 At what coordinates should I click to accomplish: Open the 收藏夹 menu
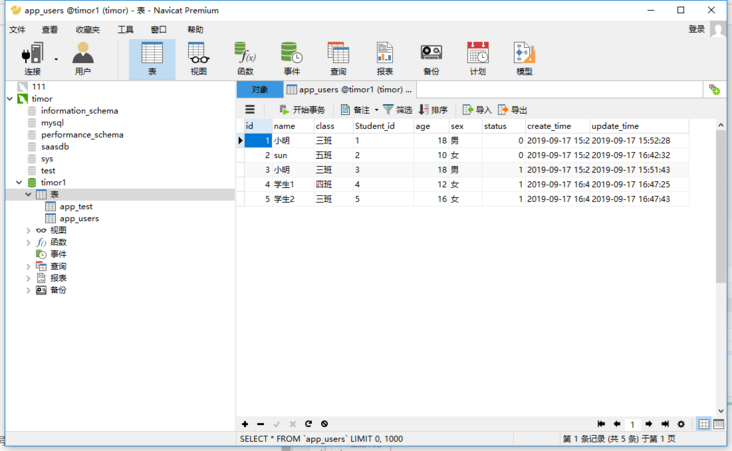point(88,30)
